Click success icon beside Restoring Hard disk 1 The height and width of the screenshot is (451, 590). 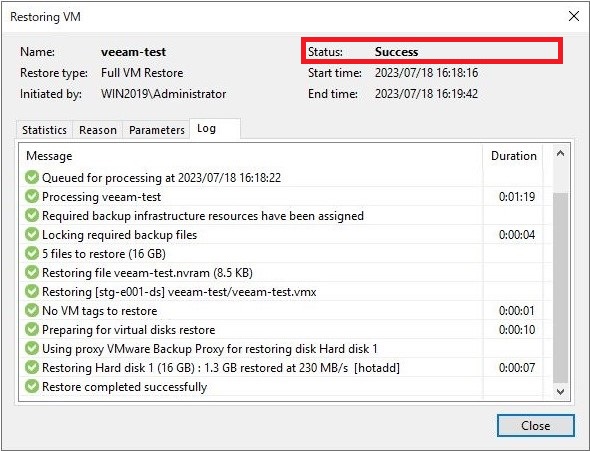pyautogui.click(x=32, y=367)
